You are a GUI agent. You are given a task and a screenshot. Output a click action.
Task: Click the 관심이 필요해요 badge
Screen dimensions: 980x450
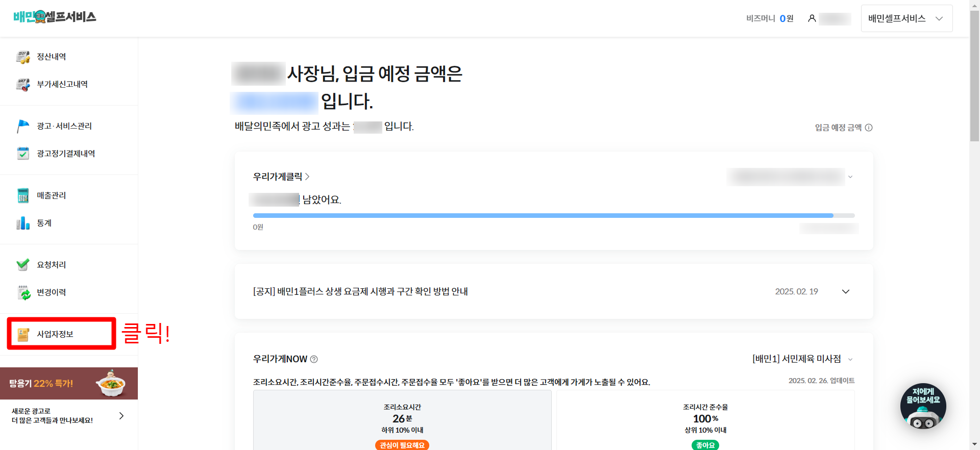(x=402, y=445)
